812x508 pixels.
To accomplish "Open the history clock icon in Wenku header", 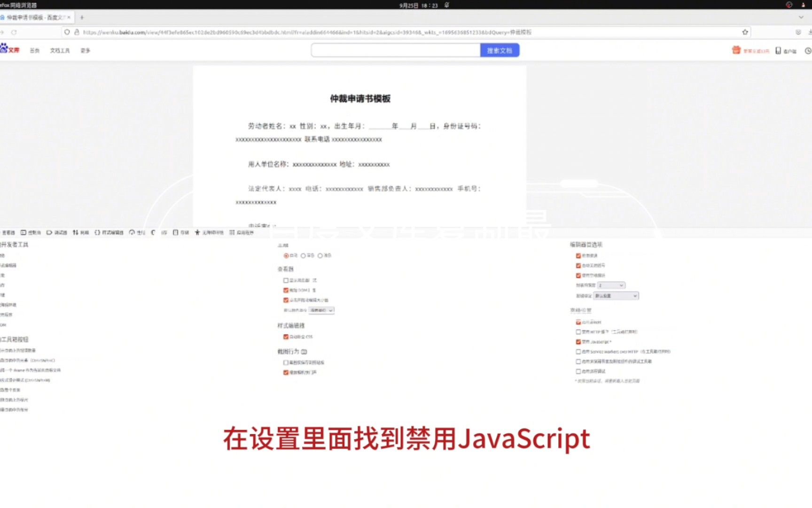I will pyautogui.click(x=808, y=51).
